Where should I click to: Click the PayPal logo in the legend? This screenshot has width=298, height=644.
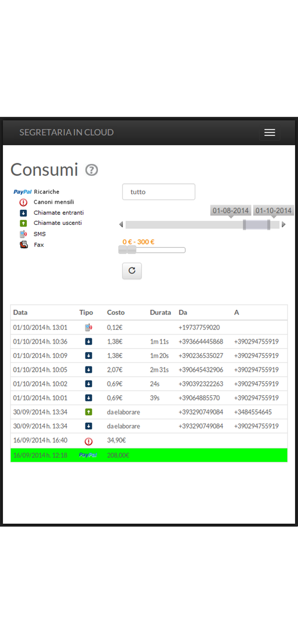(x=23, y=192)
